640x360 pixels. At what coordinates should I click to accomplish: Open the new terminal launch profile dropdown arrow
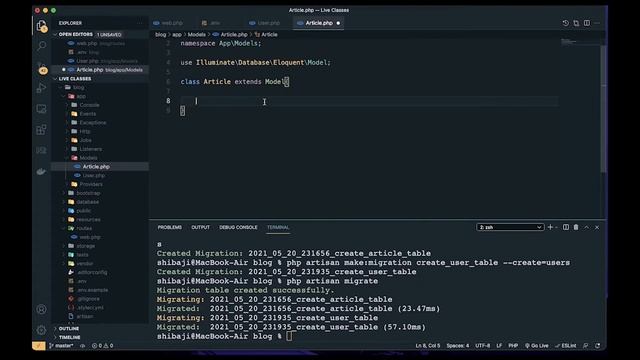[556, 227]
